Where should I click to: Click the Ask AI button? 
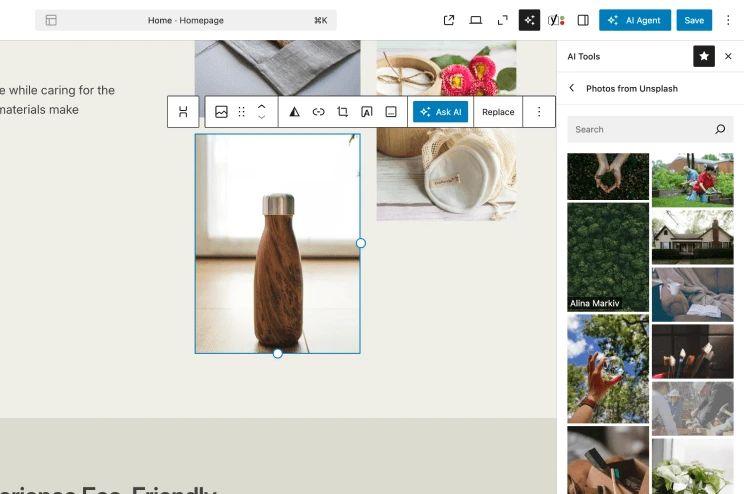440,112
